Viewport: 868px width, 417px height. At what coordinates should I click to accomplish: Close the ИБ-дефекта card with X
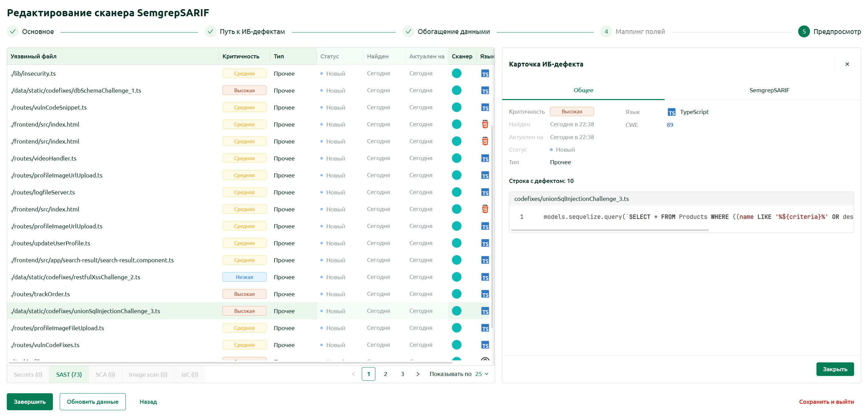click(847, 64)
